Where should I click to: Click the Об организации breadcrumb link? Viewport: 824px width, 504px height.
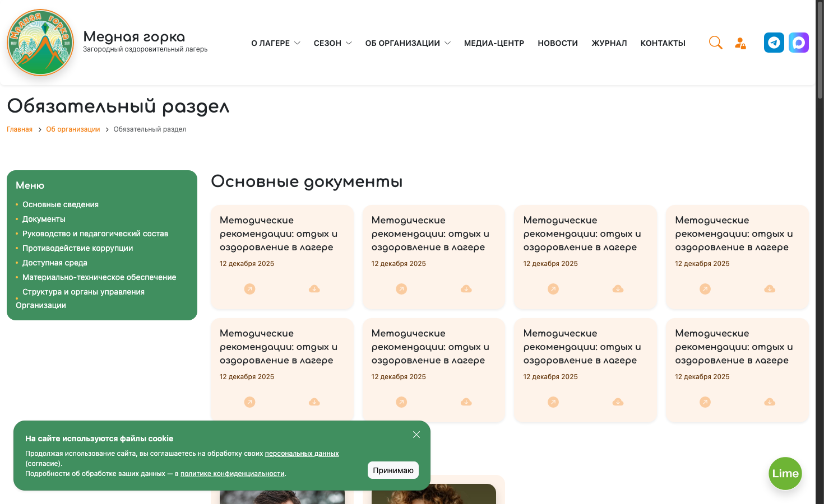pyautogui.click(x=73, y=129)
